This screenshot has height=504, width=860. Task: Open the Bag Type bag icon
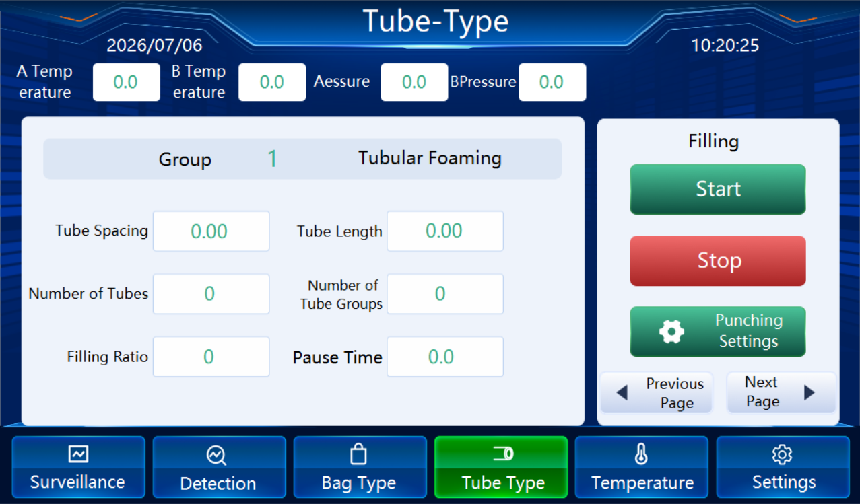(x=359, y=455)
